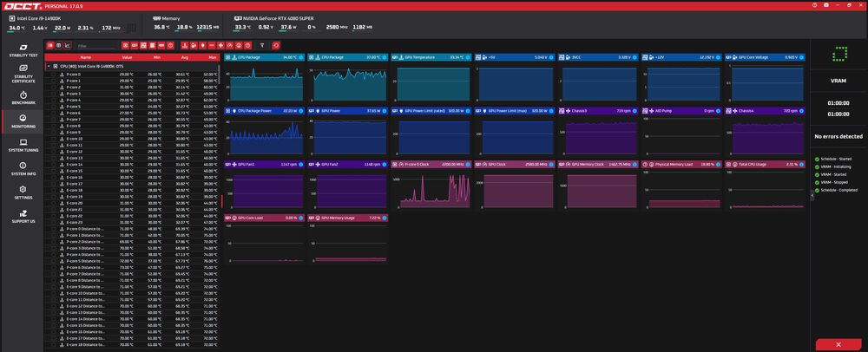Select the P-core 0 Clock graph
The image size is (868, 352).
coord(431,186)
